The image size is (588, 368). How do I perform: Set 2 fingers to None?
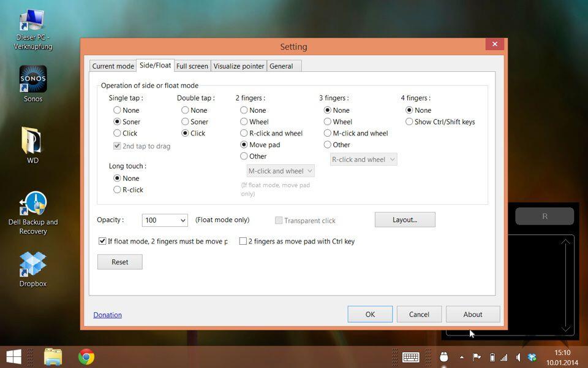(253, 110)
